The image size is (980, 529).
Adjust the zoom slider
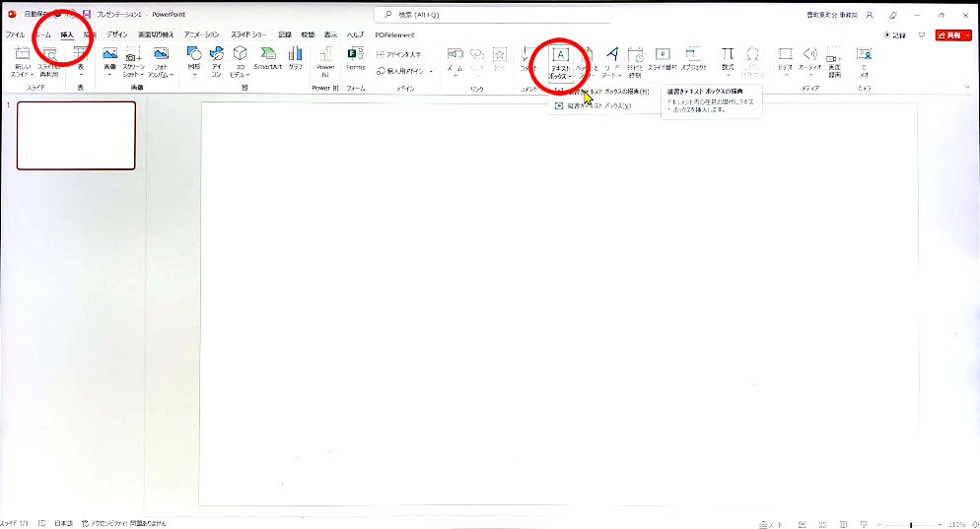(x=911, y=525)
